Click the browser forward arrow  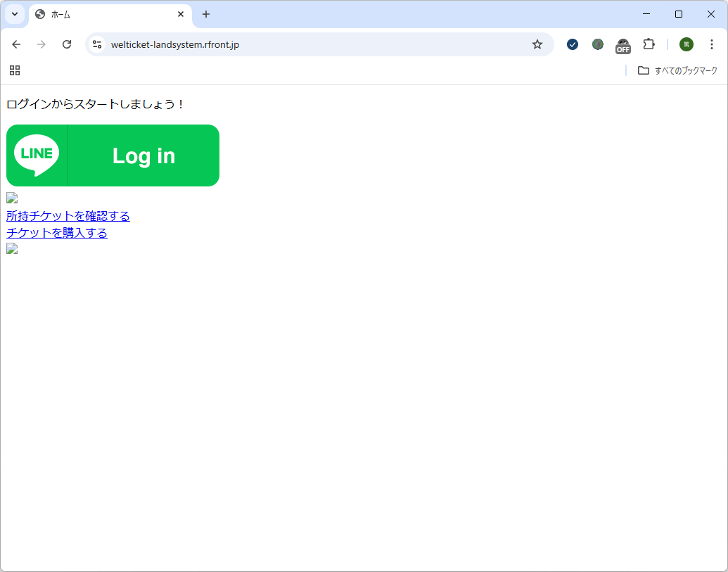coord(41,44)
